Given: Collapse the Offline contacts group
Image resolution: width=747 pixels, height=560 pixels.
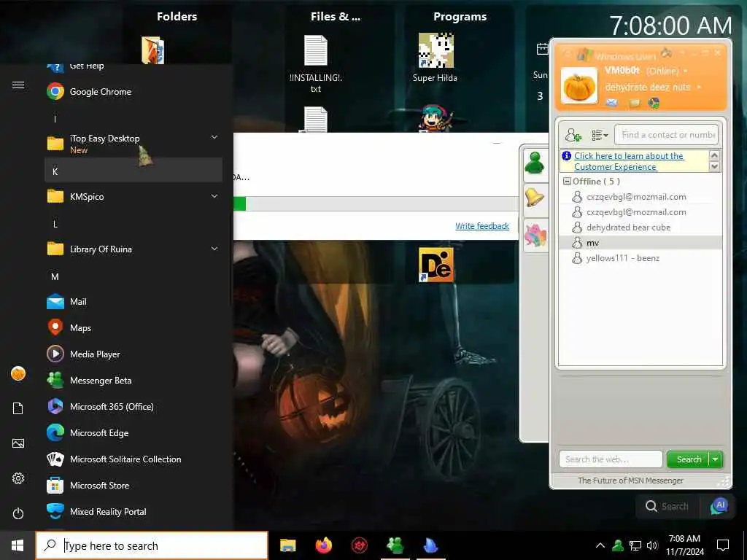Looking at the screenshot, I should coord(567,181).
